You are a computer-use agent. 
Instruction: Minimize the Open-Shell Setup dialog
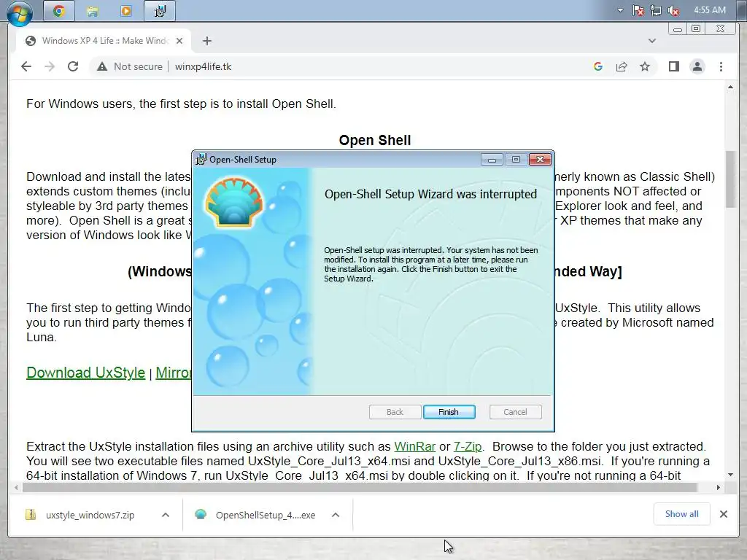pyautogui.click(x=492, y=160)
